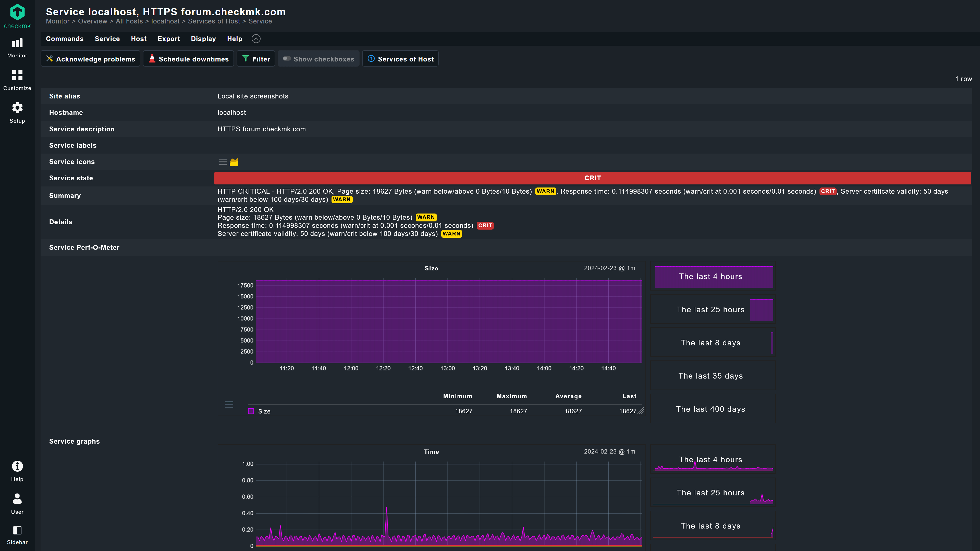The image size is (980, 551).
Task: Open the Customize menu in sidebar
Action: [17, 80]
